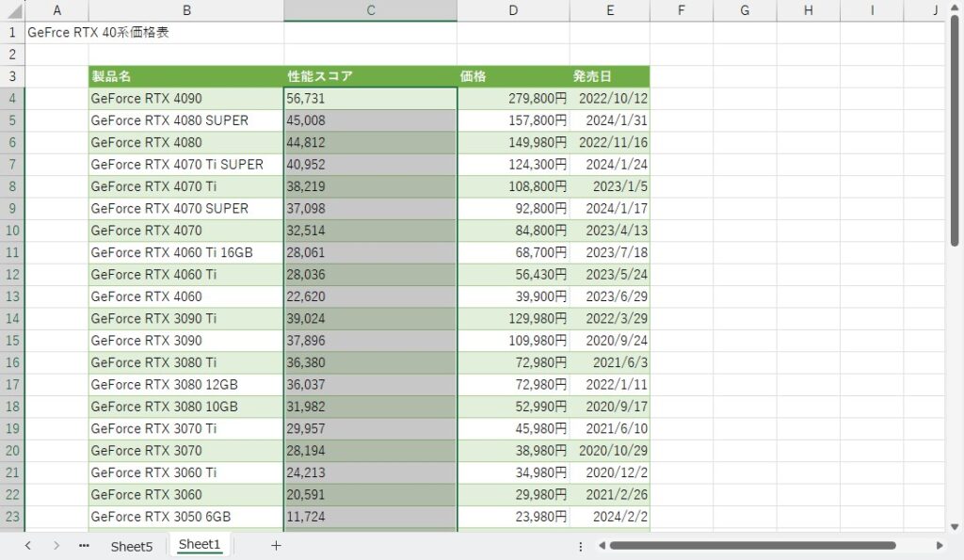Click the horizontal scrollbar right arrow

pos(939,546)
